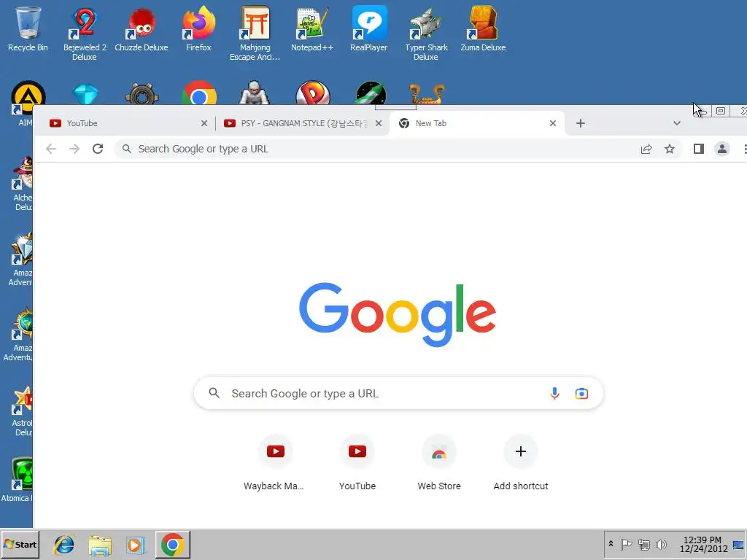This screenshot has width=747, height=560.
Task: Open Windows Explorer folder on taskbar
Action: (x=99, y=544)
